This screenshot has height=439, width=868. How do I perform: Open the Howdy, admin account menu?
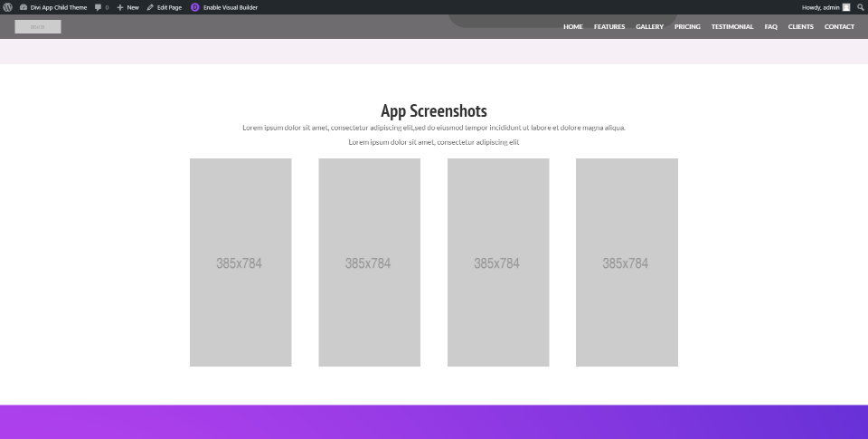coord(826,7)
